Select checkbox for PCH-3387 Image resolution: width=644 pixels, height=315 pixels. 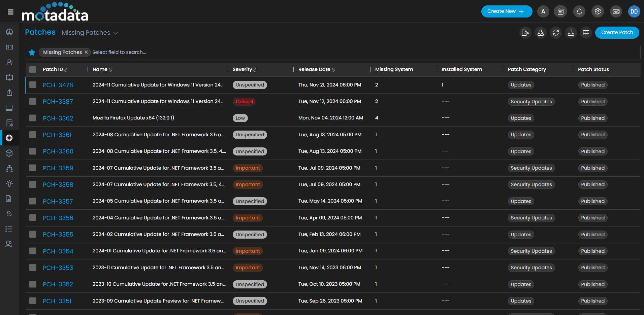pyautogui.click(x=33, y=101)
